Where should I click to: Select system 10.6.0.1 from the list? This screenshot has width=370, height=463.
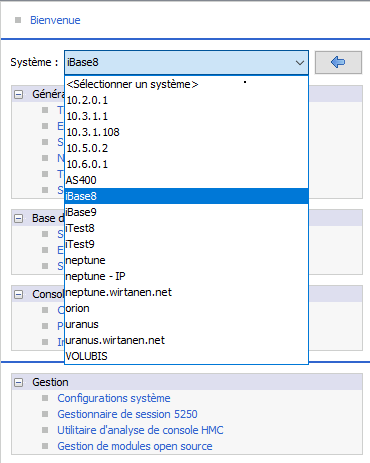(186, 164)
